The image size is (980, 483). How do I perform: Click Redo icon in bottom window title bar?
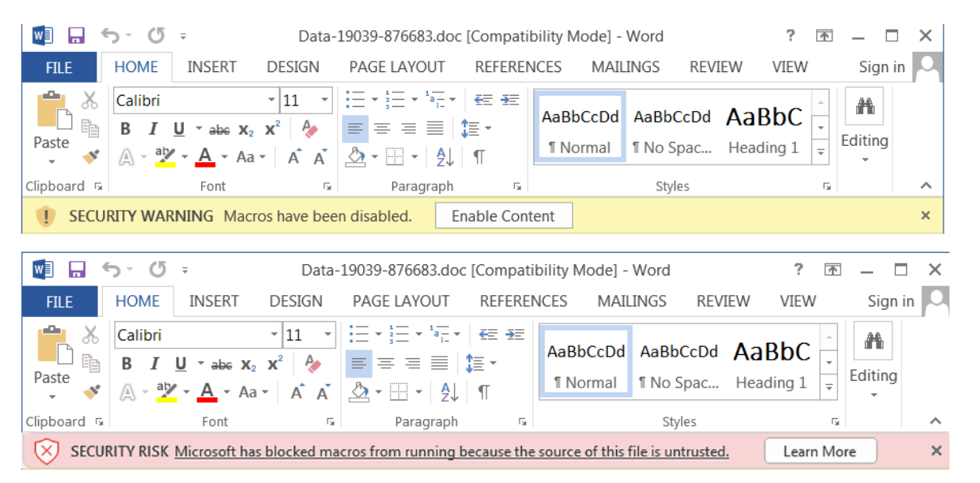coord(157,270)
